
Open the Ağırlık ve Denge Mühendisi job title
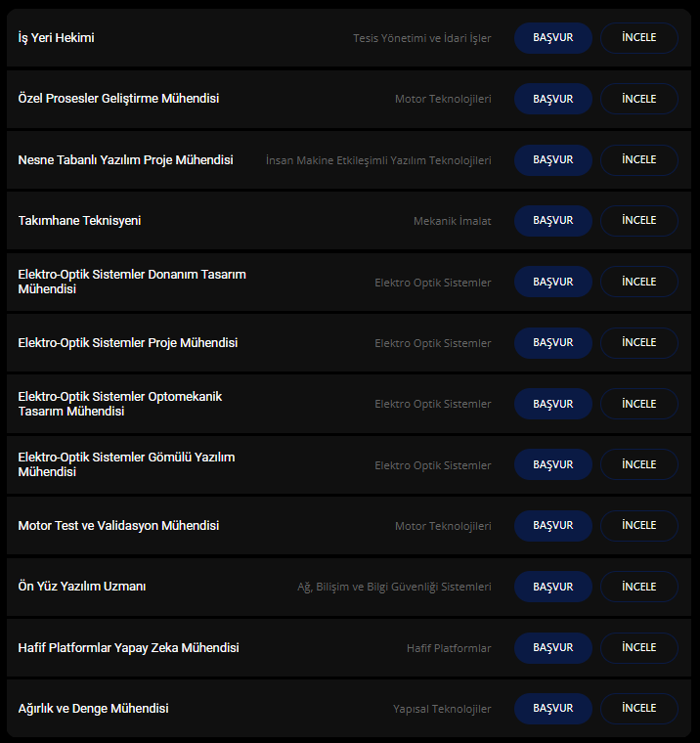(93, 708)
